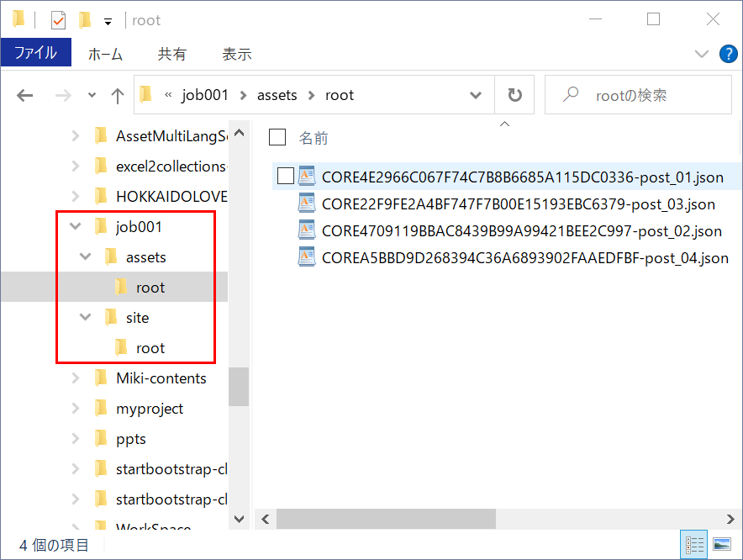Screen dimensions: 743x560
Task: Expand the ribbon with the chevron
Action: (x=701, y=54)
